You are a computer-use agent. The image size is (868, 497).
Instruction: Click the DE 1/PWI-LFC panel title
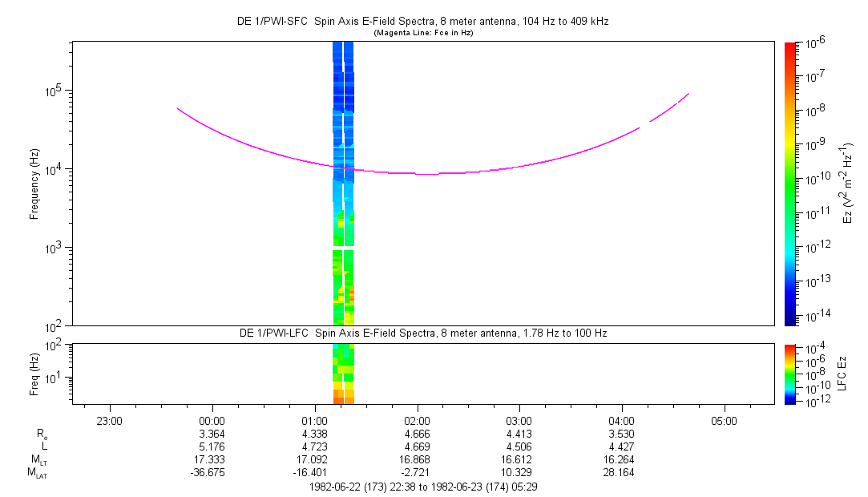point(422,333)
